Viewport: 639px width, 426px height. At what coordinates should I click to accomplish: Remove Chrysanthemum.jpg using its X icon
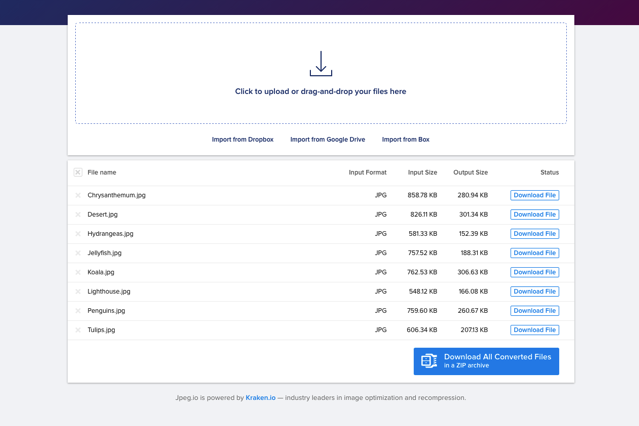click(78, 195)
